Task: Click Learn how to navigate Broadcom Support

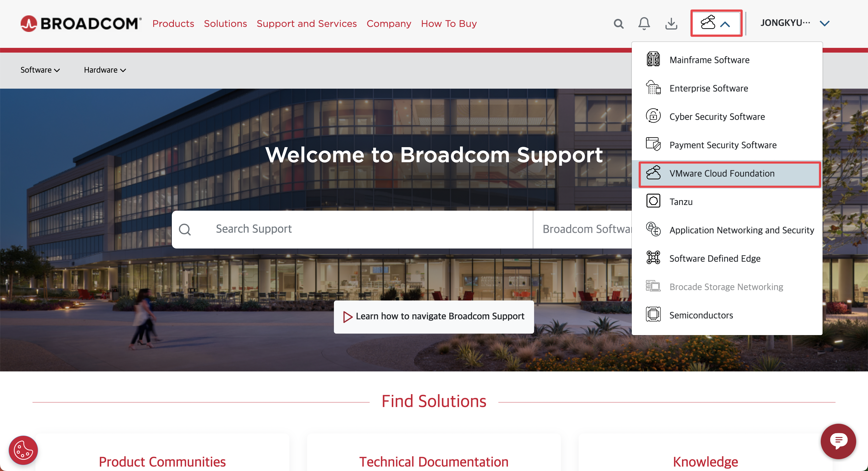Action: pyautogui.click(x=433, y=316)
